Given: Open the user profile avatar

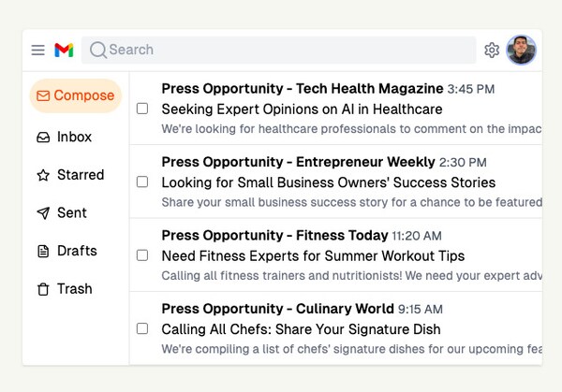Looking at the screenshot, I should [x=521, y=51].
